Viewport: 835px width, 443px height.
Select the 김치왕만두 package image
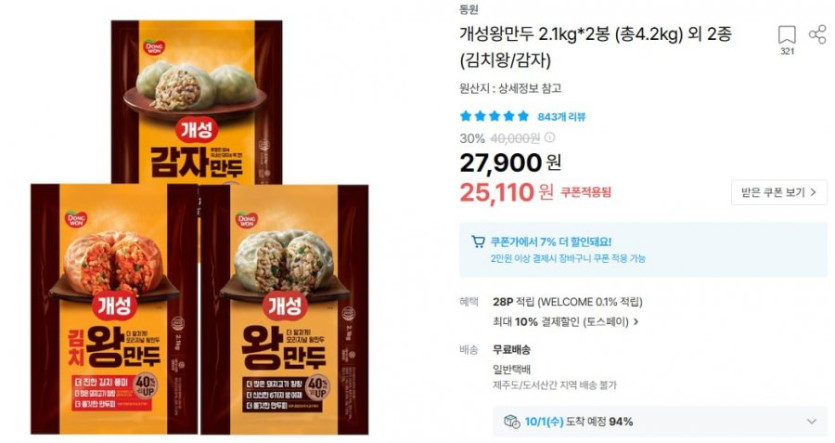[113, 309]
